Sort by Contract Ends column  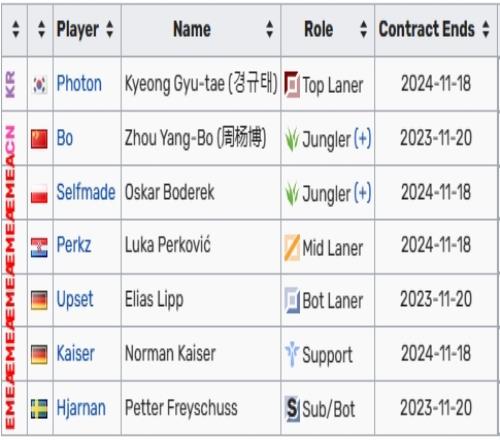coord(486,29)
